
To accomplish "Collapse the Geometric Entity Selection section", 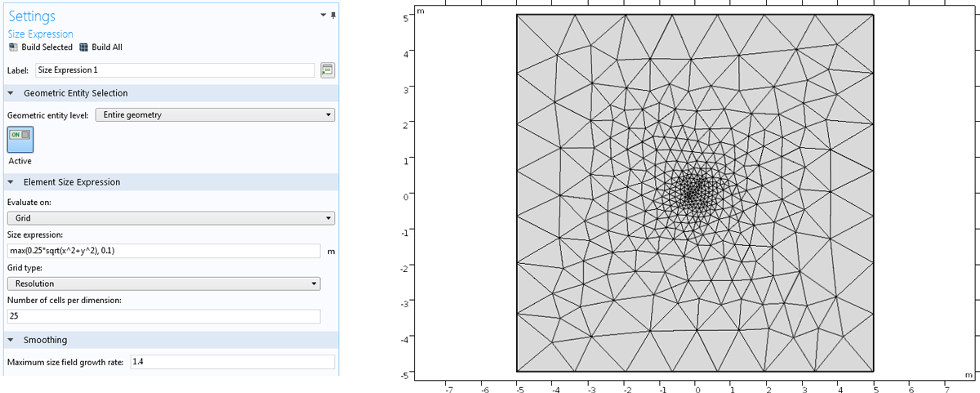I will click(x=11, y=93).
